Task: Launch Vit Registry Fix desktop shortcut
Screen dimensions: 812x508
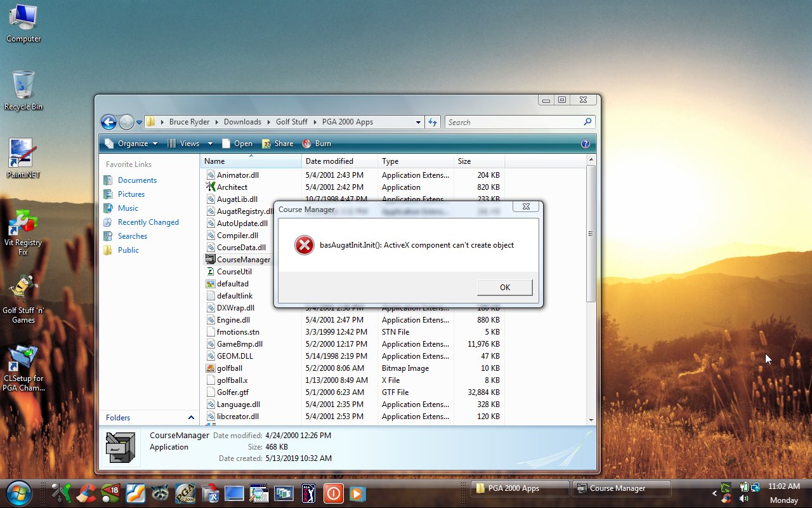Action: pos(23,232)
